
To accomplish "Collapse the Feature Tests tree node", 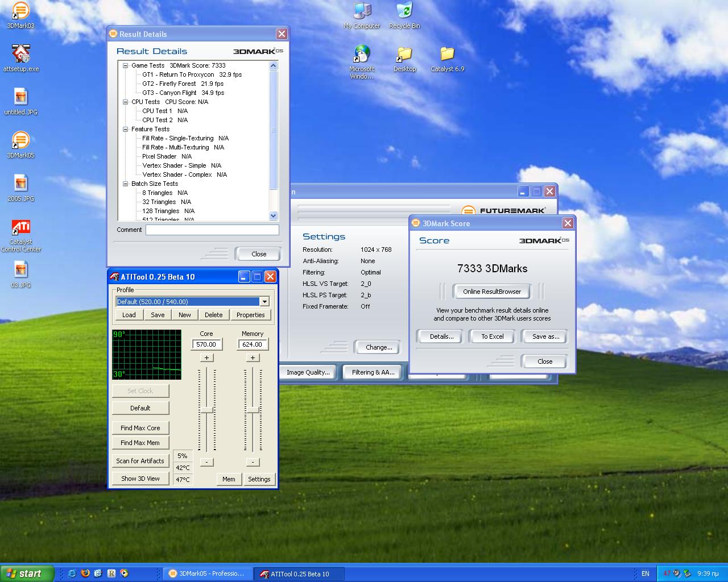I will (x=126, y=129).
